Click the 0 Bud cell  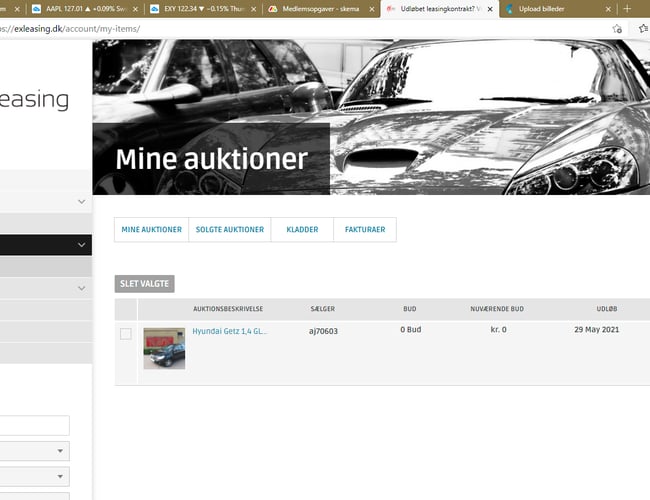click(410, 330)
